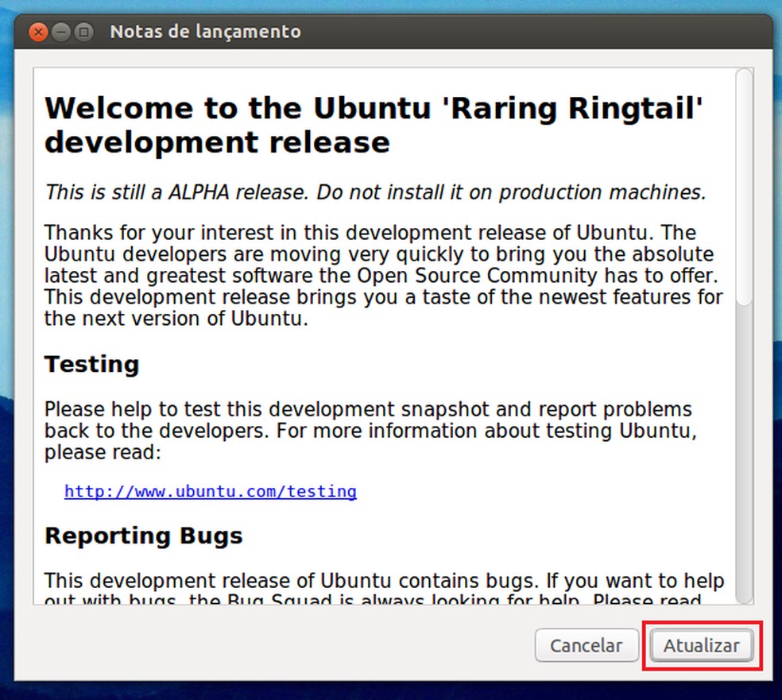Click the Cancelar button

pyautogui.click(x=586, y=646)
